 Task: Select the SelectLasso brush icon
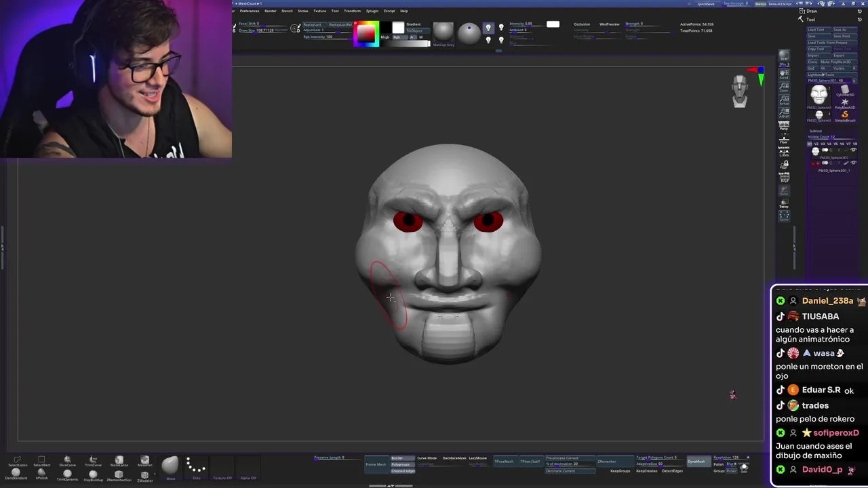click(18, 462)
